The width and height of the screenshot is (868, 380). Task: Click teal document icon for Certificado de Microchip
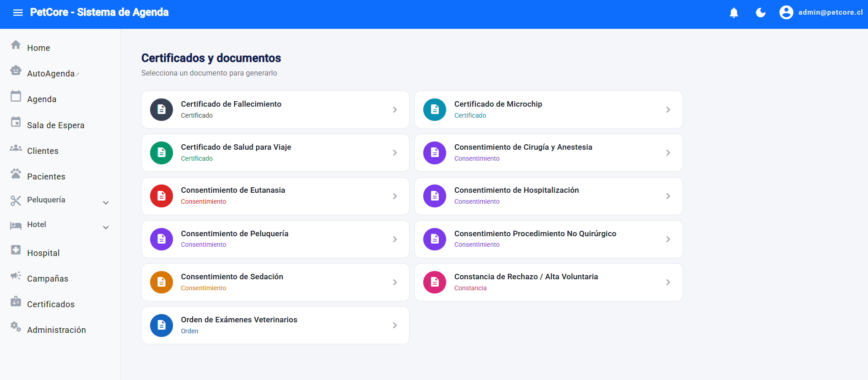(x=435, y=109)
